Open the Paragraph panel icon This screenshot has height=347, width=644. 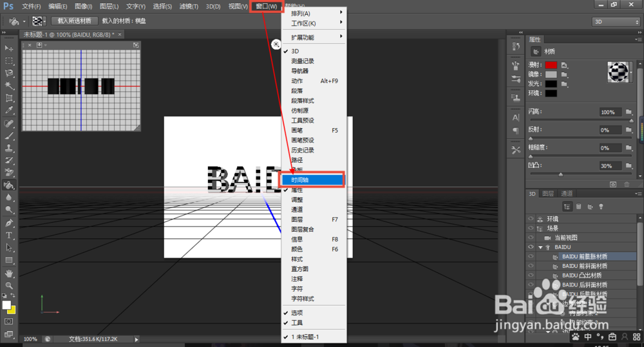coord(516,131)
